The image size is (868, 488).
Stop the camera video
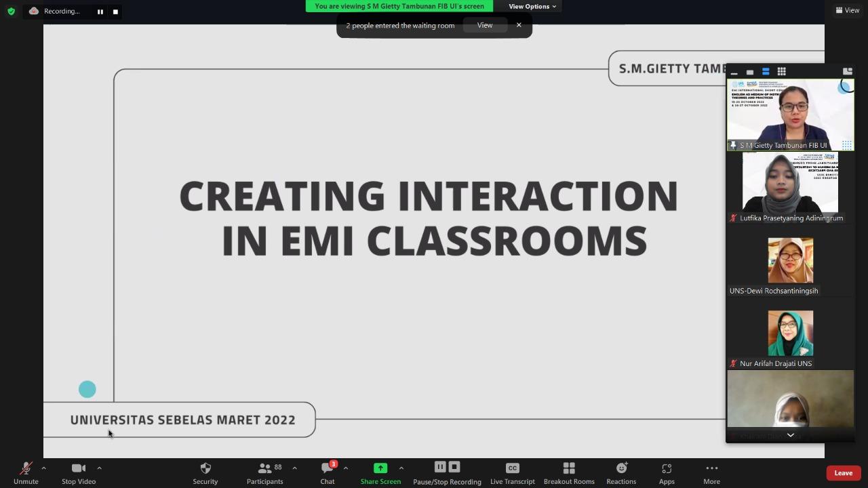pyautogui.click(x=79, y=473)
